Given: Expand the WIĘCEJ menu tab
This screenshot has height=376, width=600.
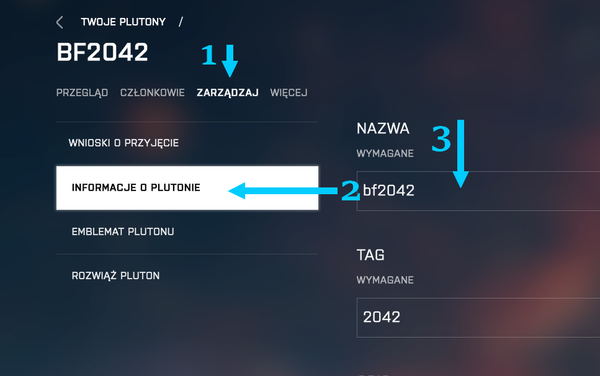Looking at the screenshot, I should 289,93.
